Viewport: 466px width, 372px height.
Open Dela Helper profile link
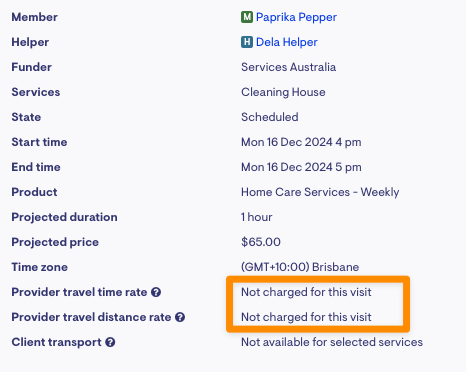point(287,42)
